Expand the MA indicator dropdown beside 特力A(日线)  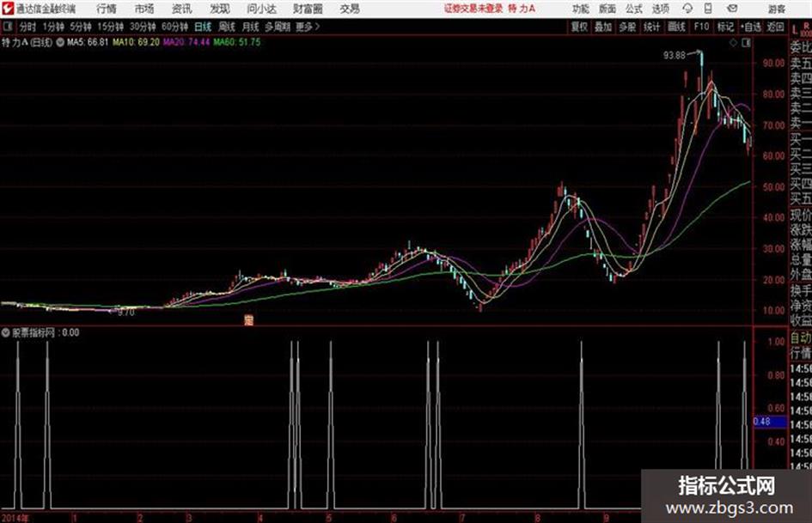coord(60,42)
